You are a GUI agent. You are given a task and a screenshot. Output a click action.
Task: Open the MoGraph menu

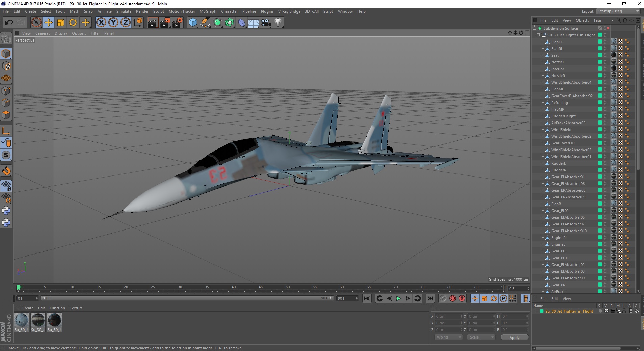[x=208, y=11]
